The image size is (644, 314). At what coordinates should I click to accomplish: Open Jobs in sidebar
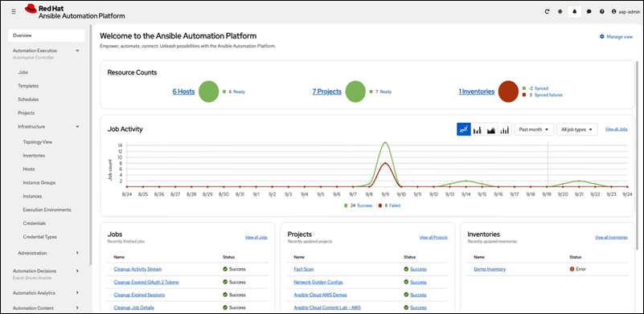click(23, 72)
